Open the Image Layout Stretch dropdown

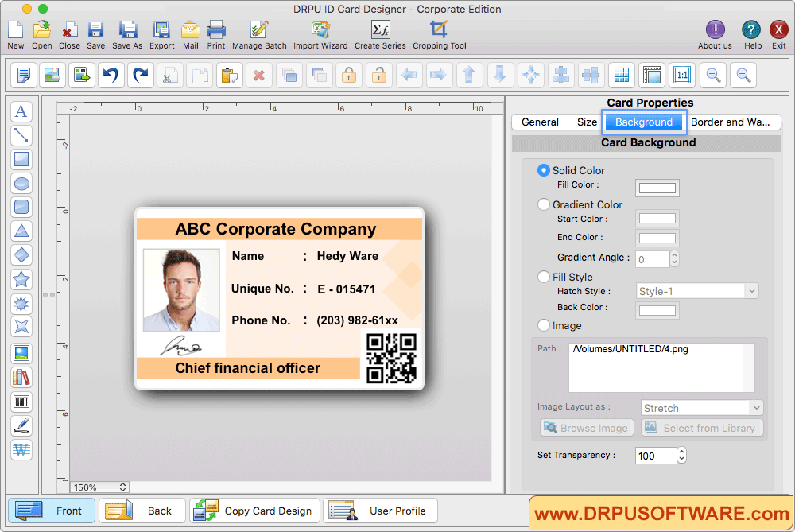click(702, 408)
